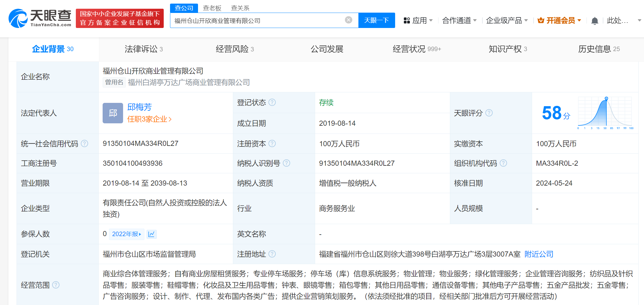Clear the search box with the X icon
Screen dimensions: 644x305
click(x=348, y=20)
